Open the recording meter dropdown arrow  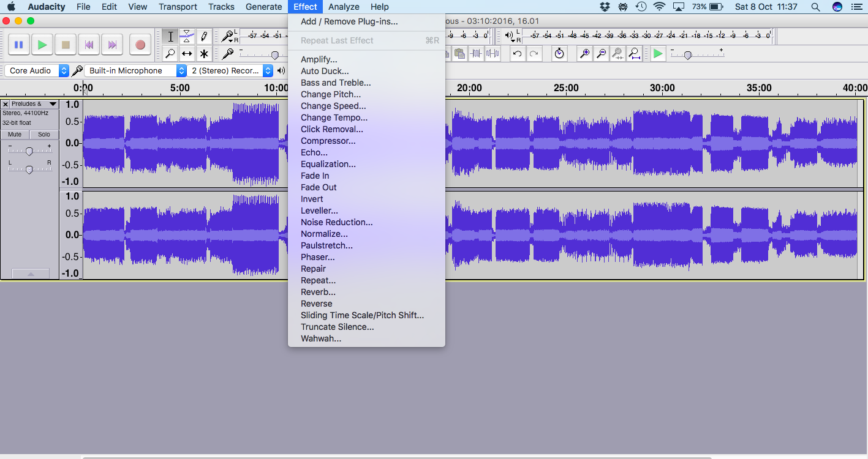pos(231,42)
